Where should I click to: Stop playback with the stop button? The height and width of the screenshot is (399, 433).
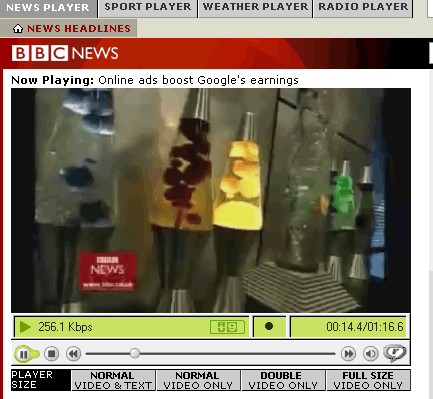[x=51, y=353]
